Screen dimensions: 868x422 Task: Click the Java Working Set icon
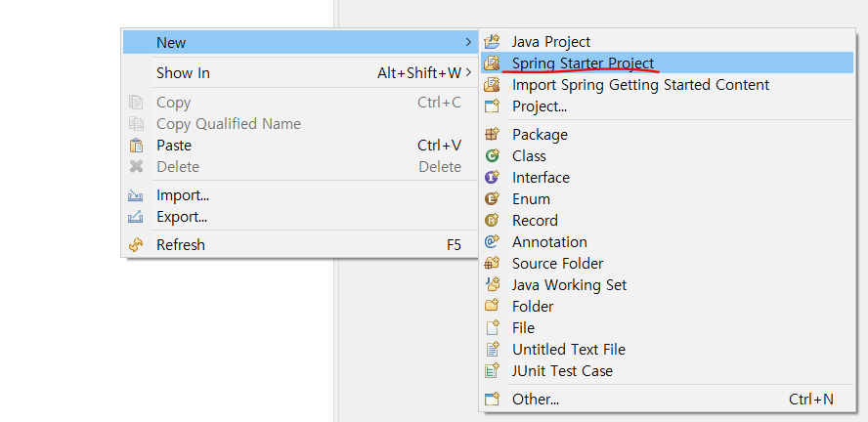click(x=492, y=285)
